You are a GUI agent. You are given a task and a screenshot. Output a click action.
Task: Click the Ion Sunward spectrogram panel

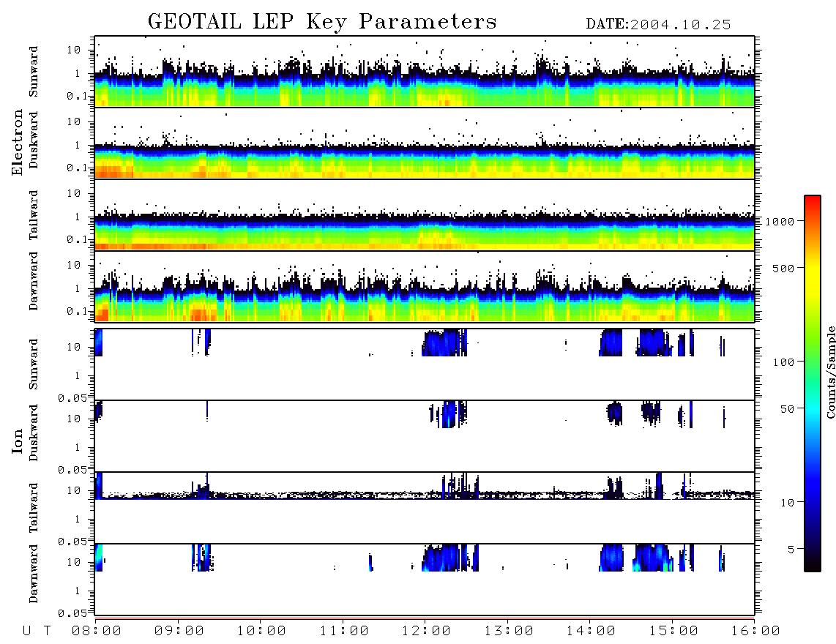pyautogui.click(x=425, y=364)
